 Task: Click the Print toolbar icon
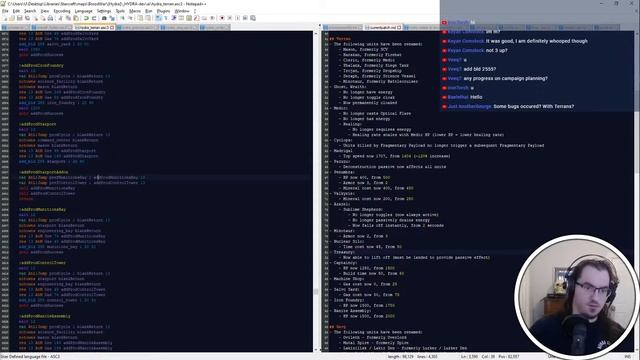pyautogui.click(x=50, y=18)
